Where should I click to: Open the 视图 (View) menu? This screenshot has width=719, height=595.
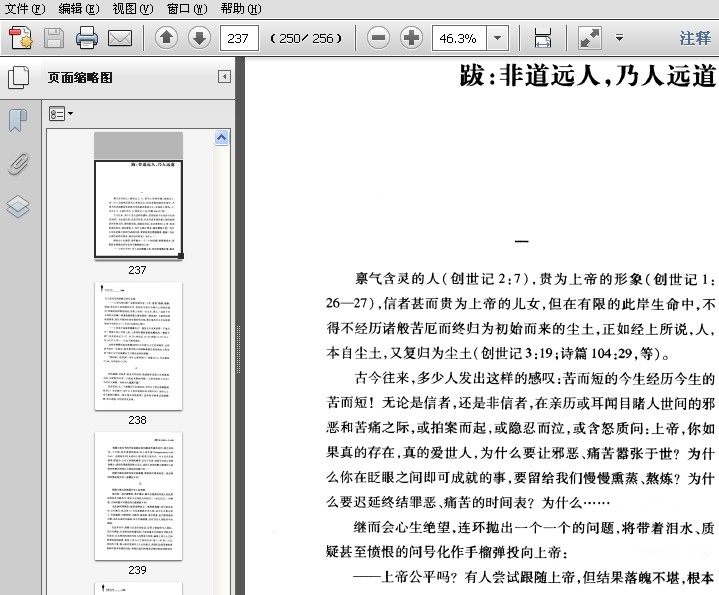133,8
